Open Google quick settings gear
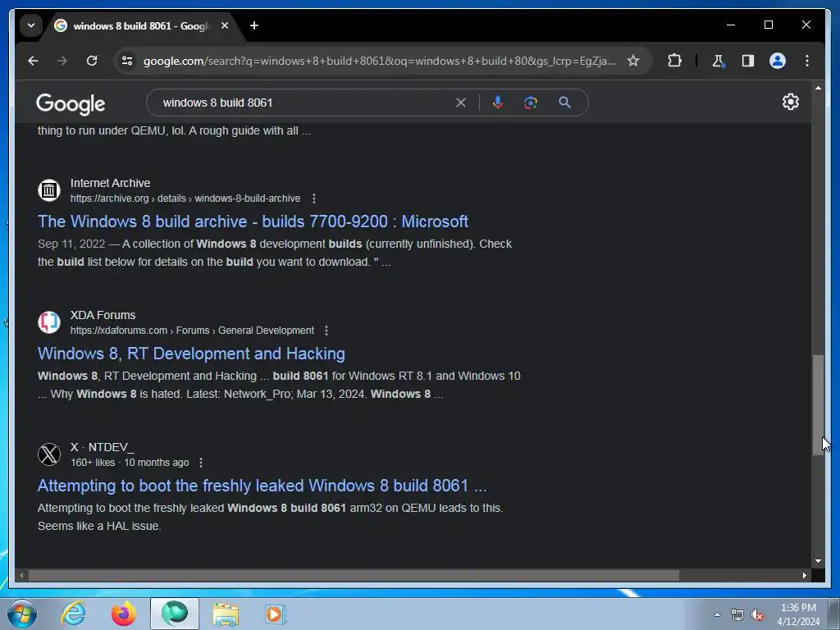The width and height of the screenshot is (840, 630). click(x=790, y=102)
